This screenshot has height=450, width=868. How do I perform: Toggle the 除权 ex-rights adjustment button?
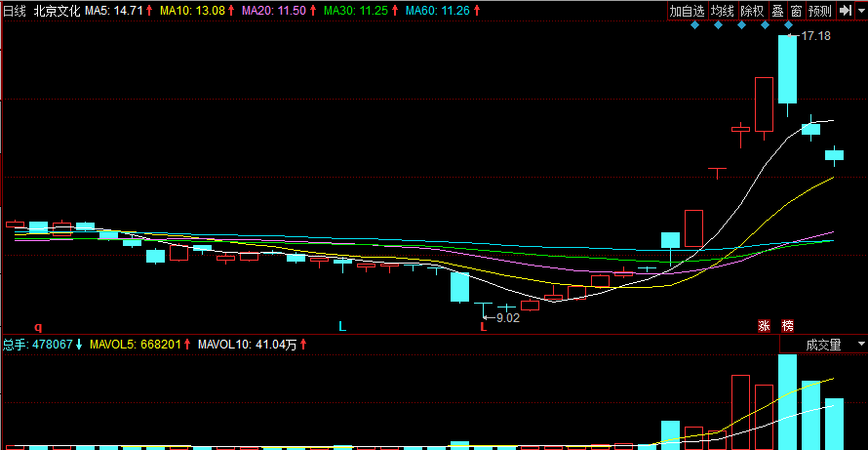pos(752,11)
